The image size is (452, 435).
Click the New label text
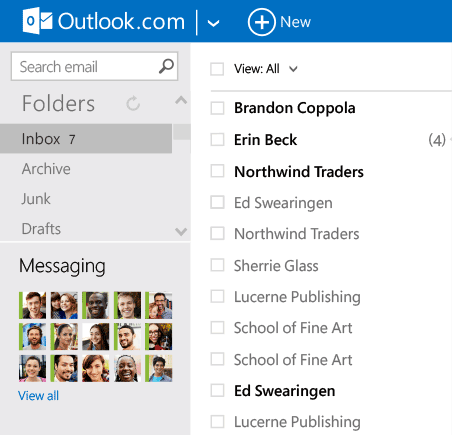point(295,22)
